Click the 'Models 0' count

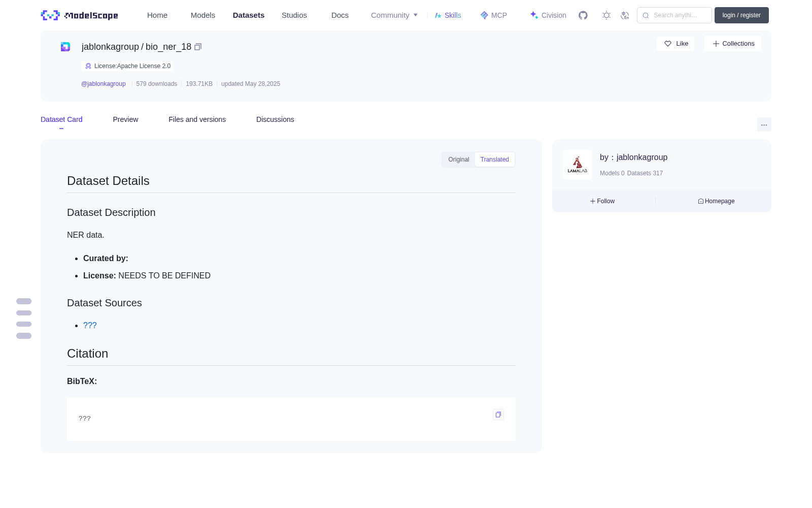tap(612, 173)
